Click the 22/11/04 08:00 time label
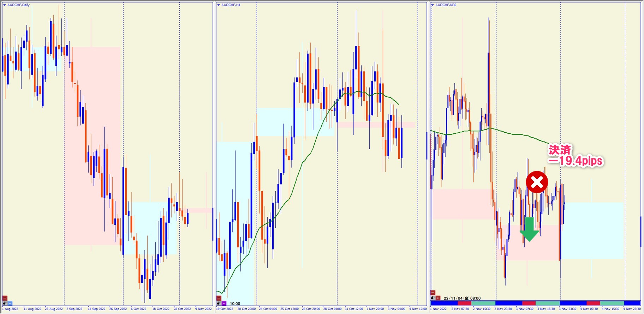Image resolution: width=644 pixels, height=314 pixels. coord(462,298)
